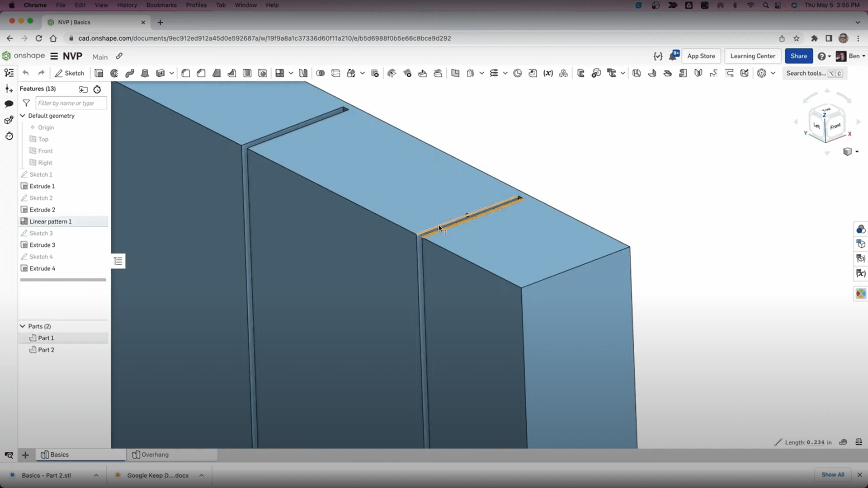This screenshot has height=488, width=868.
Task: Select the Loft tool
Action: coord(145,73)
